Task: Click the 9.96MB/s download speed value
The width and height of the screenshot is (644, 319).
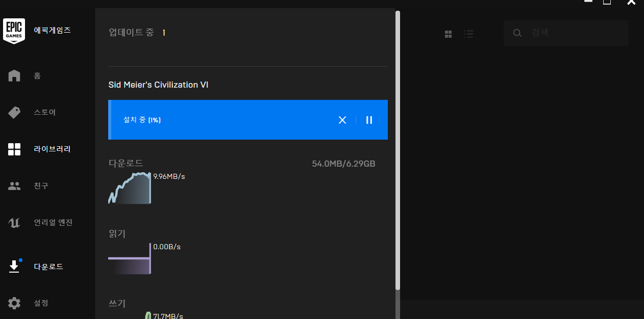Action: click(x=169, y=176)
